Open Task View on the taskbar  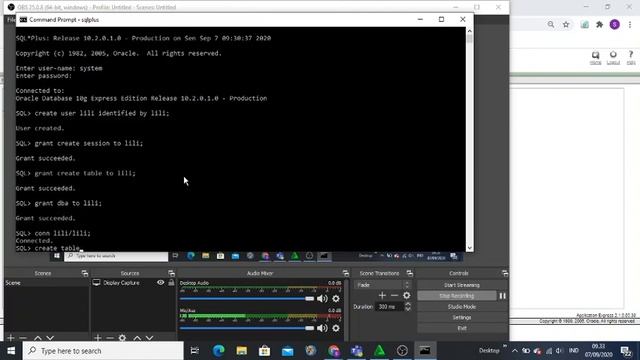[x=195, y=351]
